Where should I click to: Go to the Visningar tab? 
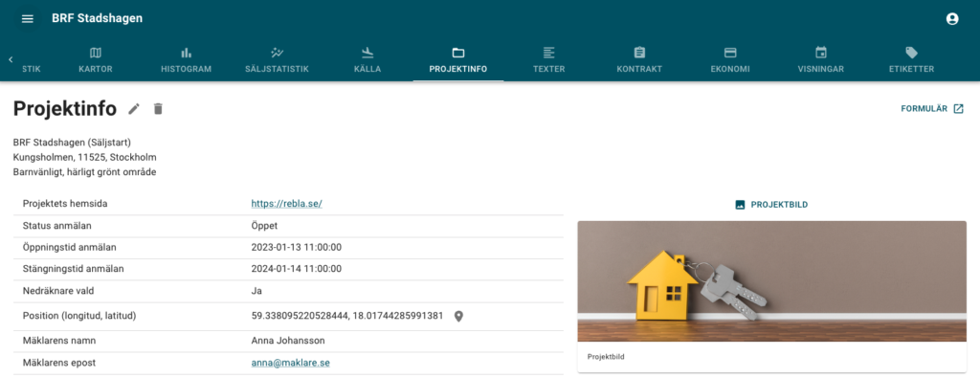[820, 60]
